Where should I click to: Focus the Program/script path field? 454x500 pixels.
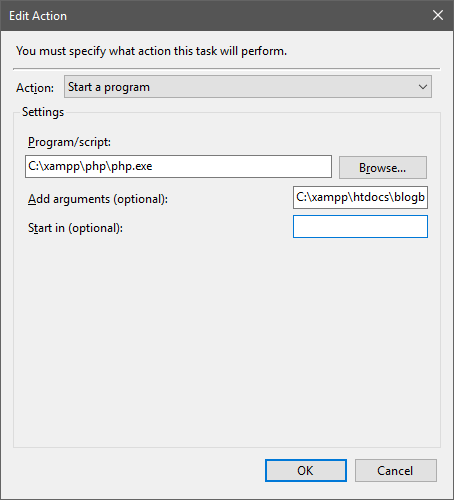pyautogui.click(x=178, y=166)
